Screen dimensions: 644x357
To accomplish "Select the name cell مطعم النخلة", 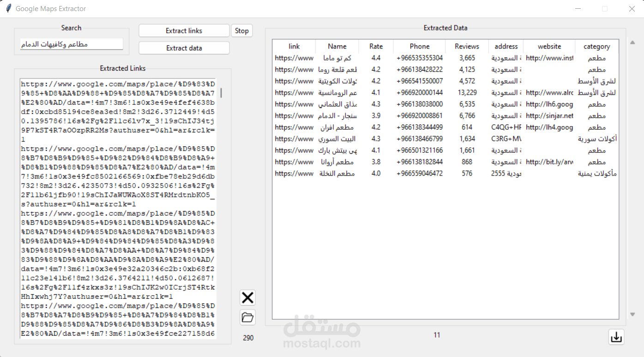I will (337, 174).
